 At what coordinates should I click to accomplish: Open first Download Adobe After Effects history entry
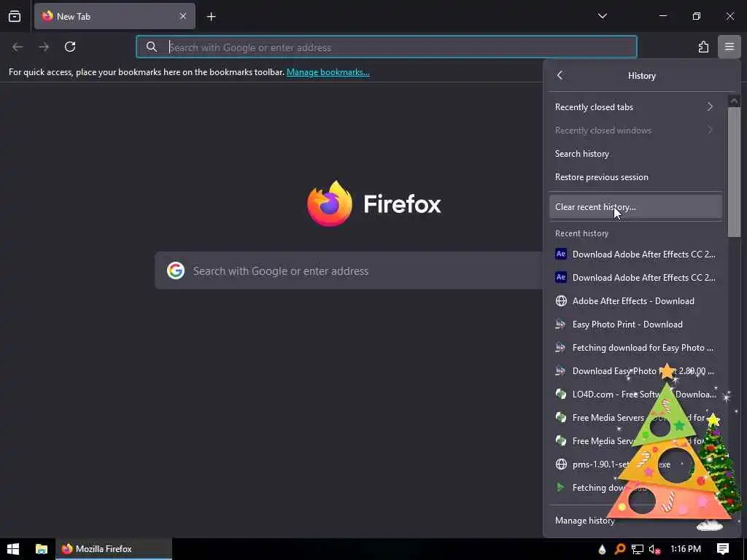635,254
